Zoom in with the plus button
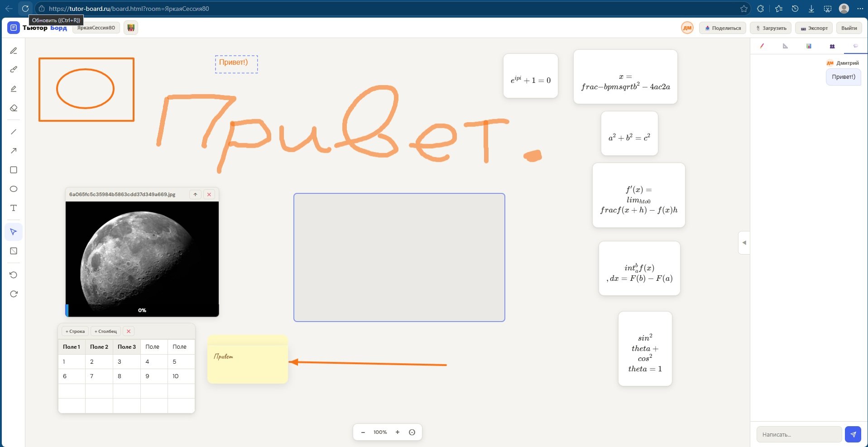This screenshot has width=868, height=447. pyautogui.click(x=398, y=432)
